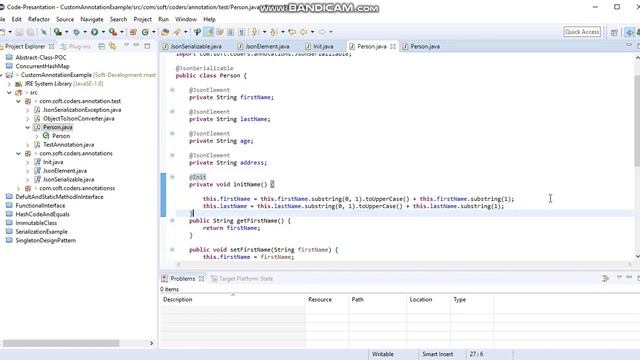Image resolution: width=640 pixels, height=360 pixels.
Task: Click the Smart Insert status bar entry
Action: coord(438,354)
